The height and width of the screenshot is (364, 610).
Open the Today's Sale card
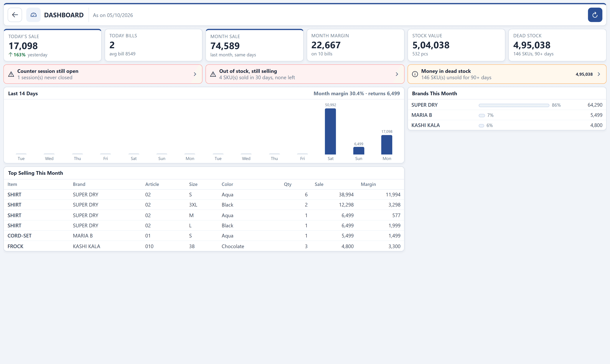click(53, 45)
